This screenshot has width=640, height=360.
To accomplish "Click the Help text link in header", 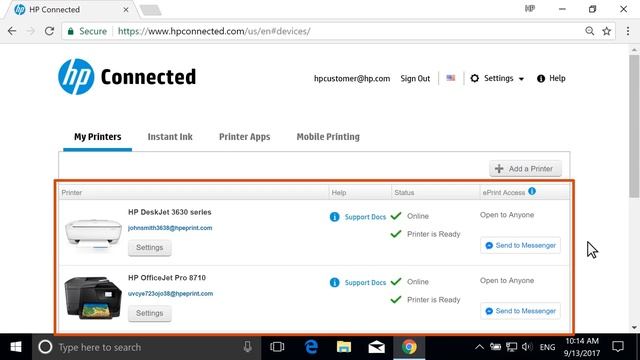I will 557,78.
